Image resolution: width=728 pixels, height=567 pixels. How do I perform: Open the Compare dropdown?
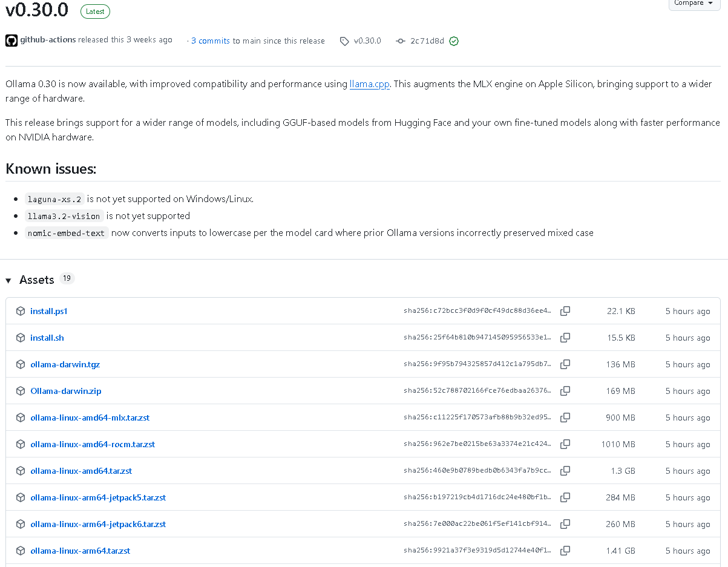point(694,3)
